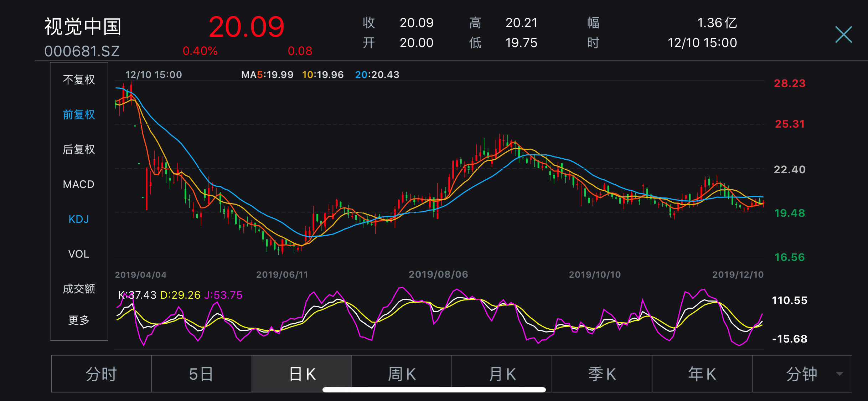Click the 28.23 price axis label

click(x=790, y=83)
